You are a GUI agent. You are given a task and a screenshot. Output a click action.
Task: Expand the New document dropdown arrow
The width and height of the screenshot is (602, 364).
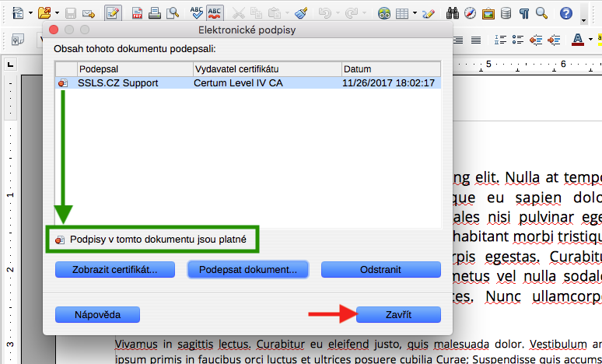[30, 13]
